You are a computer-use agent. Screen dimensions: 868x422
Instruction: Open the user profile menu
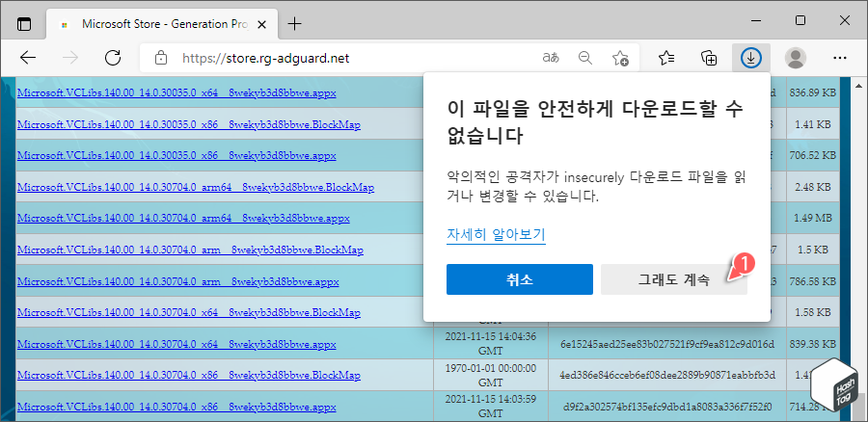click(x=796, y=58)
